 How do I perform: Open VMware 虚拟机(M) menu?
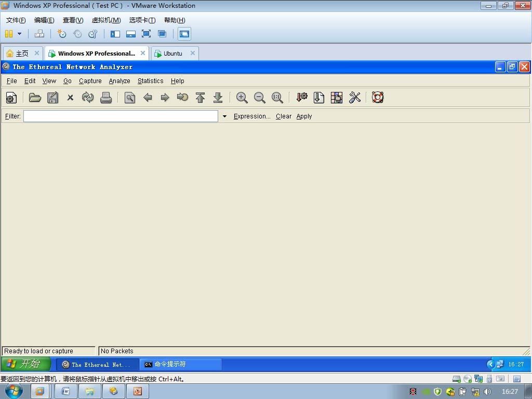pos(106,20)
